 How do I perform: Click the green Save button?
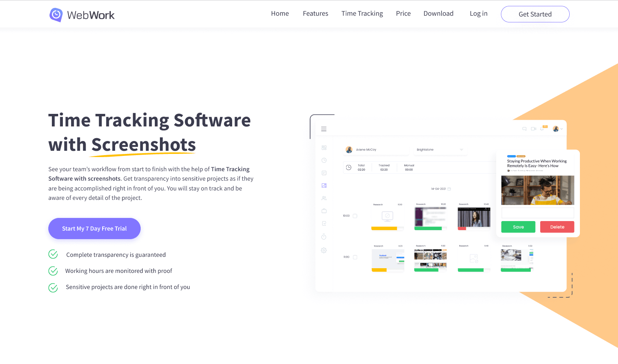pyautogui.click(x=518, y=227)
